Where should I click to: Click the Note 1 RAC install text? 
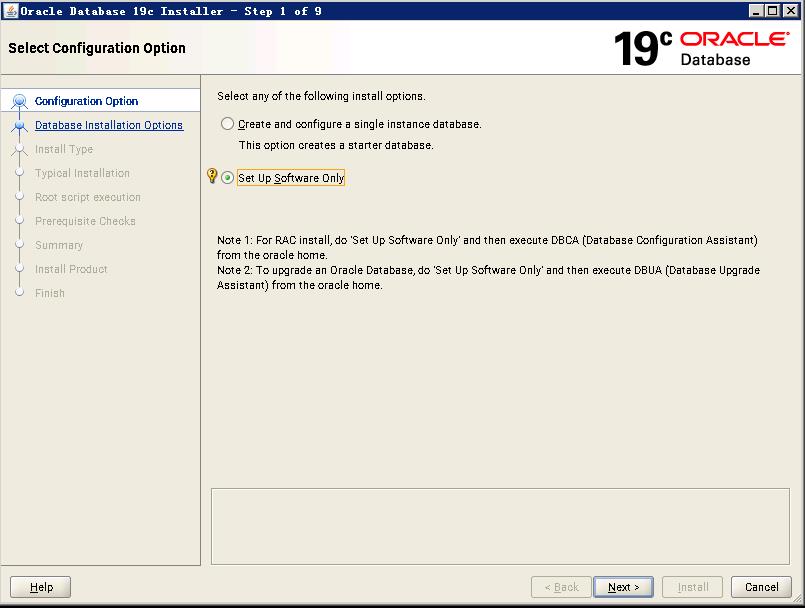pos(487,248)
